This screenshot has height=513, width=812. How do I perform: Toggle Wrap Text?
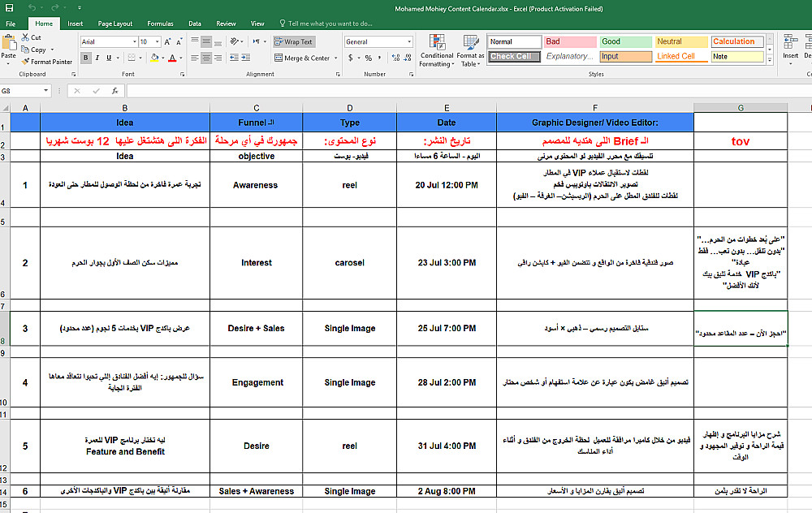294,42
